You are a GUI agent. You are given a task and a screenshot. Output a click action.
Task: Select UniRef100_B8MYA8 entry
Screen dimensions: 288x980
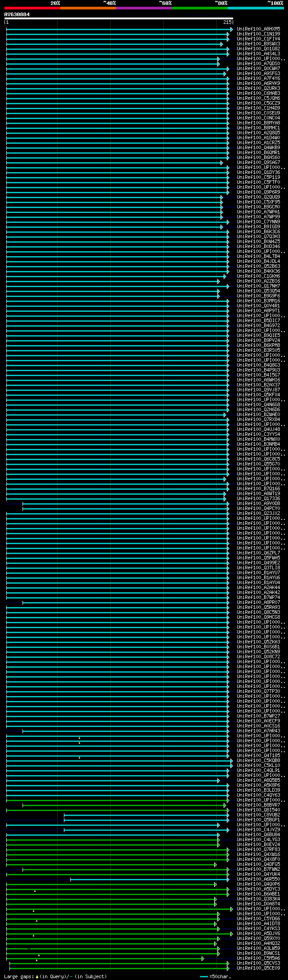[258, 123]
